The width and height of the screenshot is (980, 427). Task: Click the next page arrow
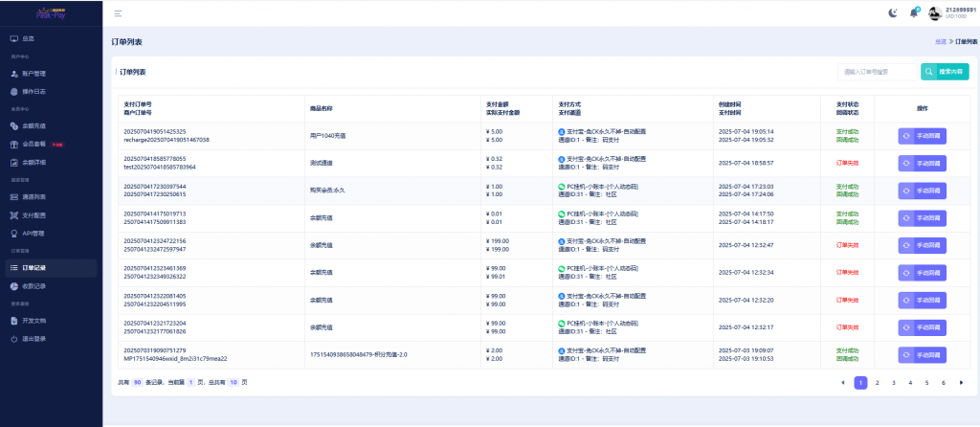(961, 382)
